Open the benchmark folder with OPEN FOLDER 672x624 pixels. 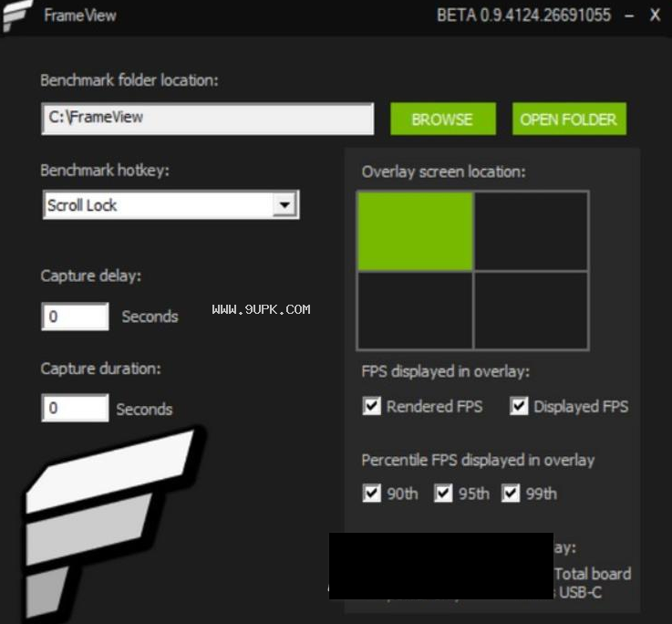tap(569, 119)
